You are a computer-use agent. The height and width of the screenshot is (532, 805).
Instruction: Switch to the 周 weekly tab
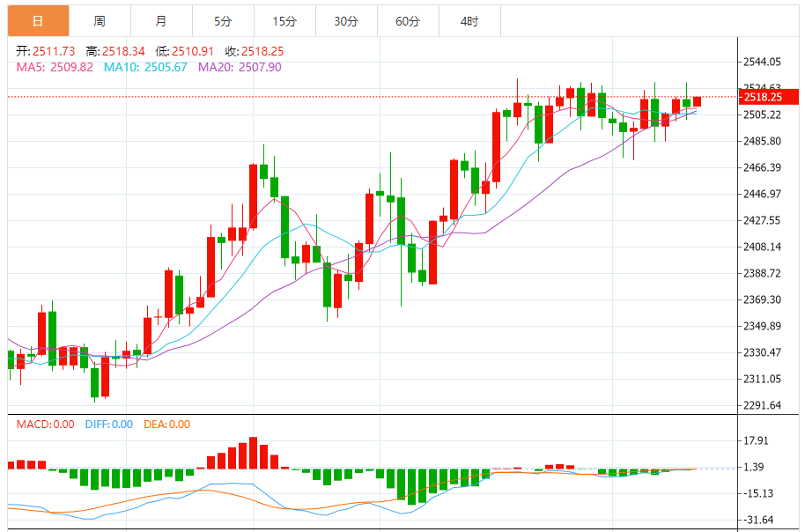pyautogui.click(x=100, y=21)
